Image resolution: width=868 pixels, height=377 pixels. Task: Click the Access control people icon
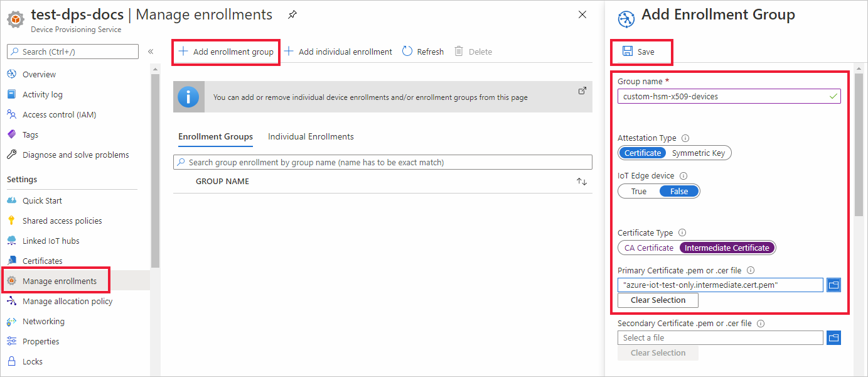11,114
